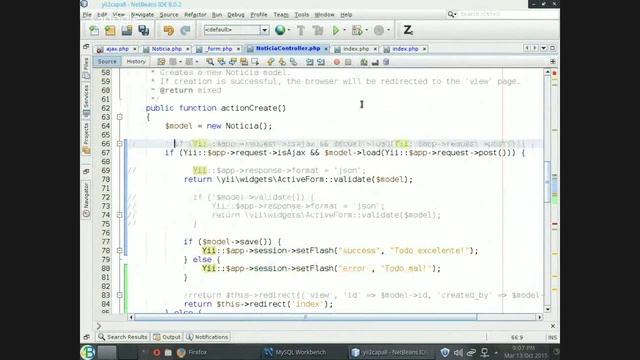Open the Window menu
This screenshot has height=360, width=640.
[324, 15]
